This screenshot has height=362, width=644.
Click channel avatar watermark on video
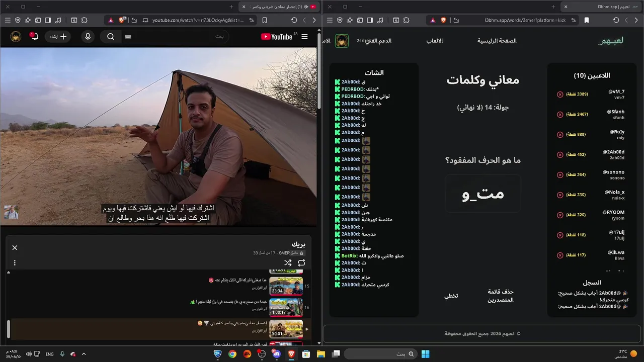11,212
